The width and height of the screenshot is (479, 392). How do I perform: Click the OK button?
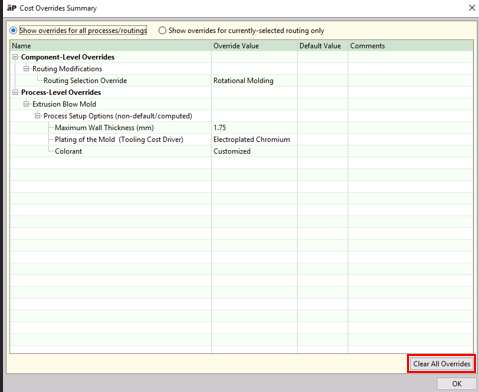457,384
